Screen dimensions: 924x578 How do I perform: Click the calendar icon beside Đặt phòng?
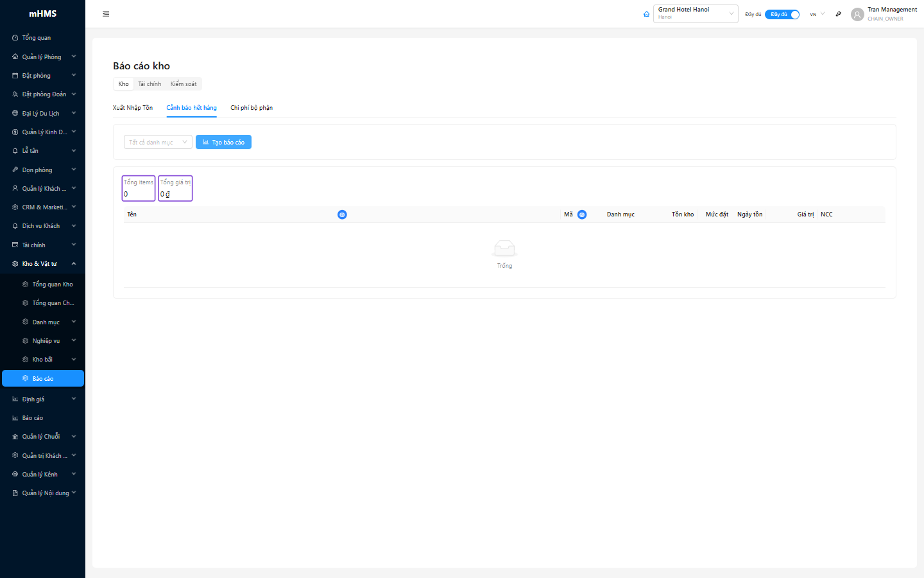[x=15, y=76]
